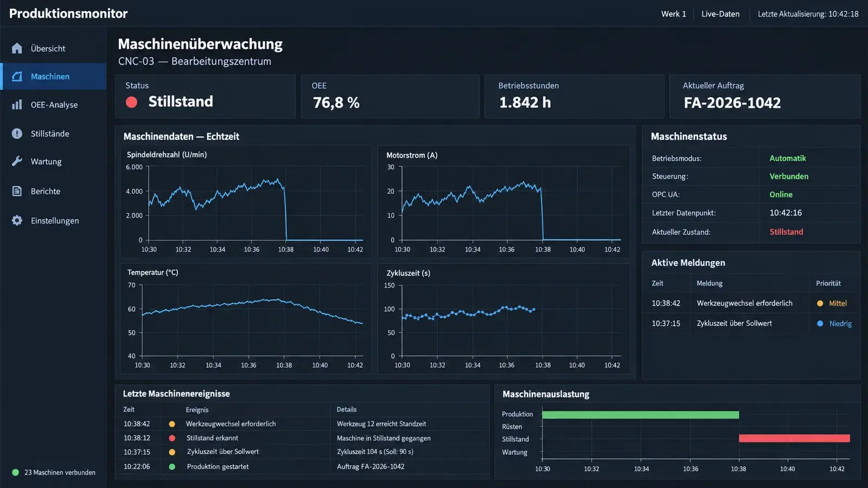Click the Stillstände warning icon
868x488 pixels.
[17, 133]
